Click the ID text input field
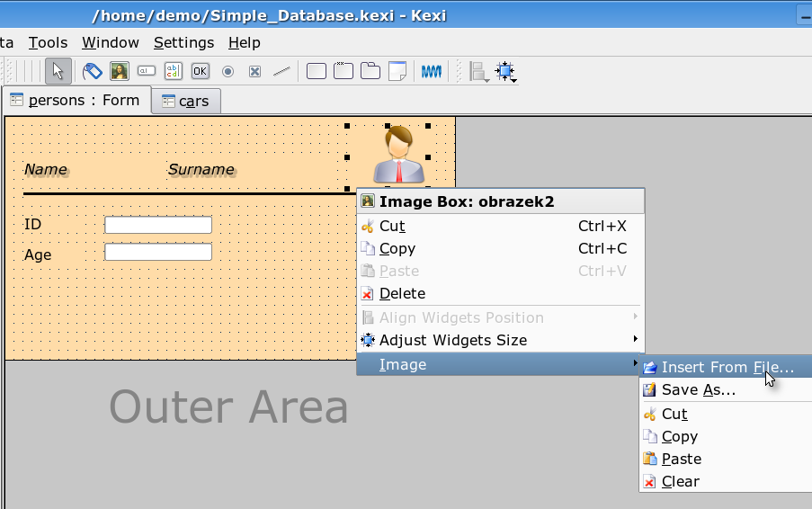Viewport: 812px width, 509px height. pyautogui.click(x=158, y=225)
